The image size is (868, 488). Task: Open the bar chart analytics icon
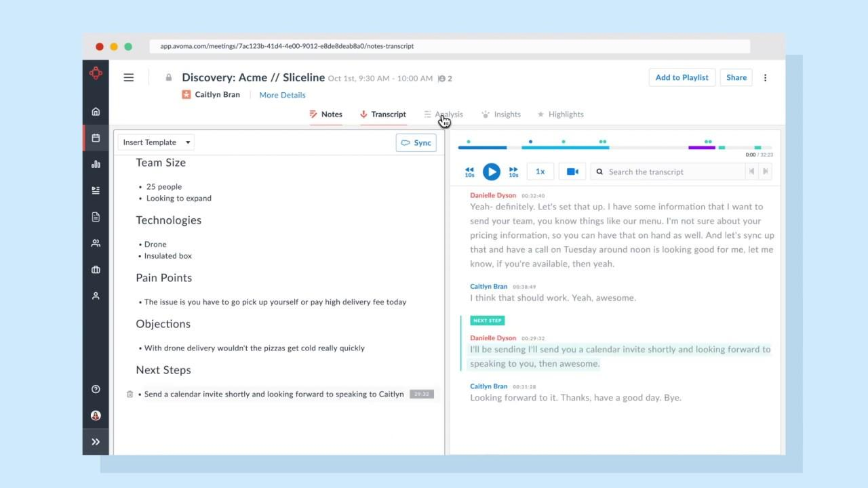96,164
